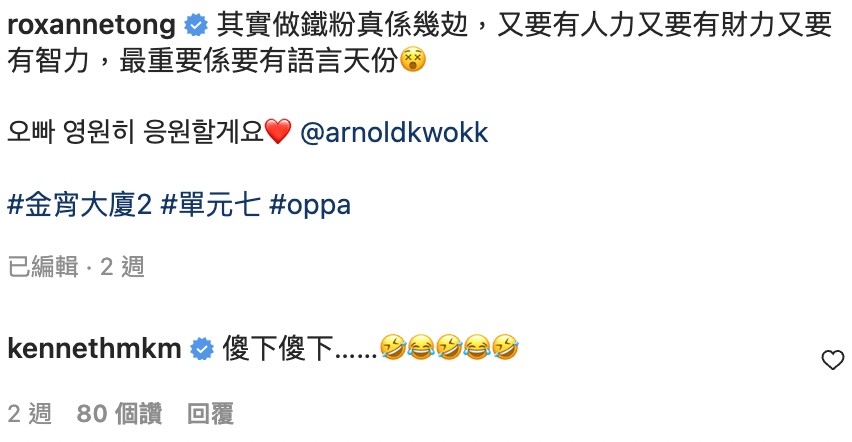
Task: Click the dizzy face emoji in caption
Action: tap(413, 60)
